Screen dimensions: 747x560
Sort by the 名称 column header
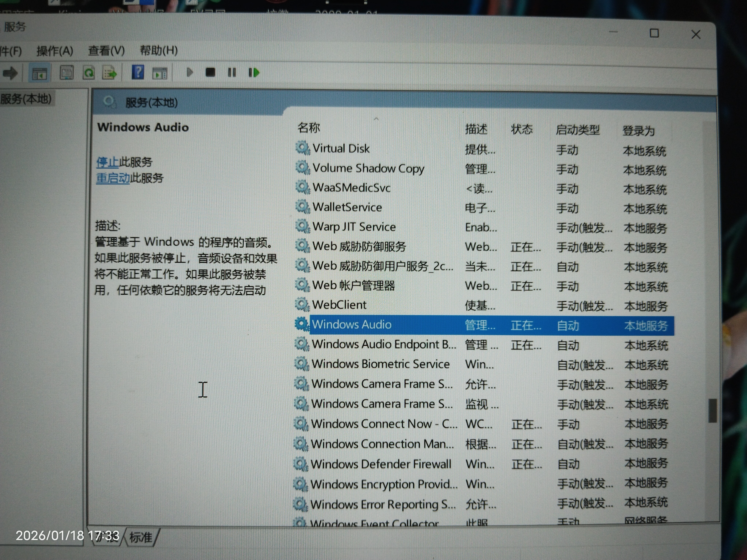pos(308,128)
